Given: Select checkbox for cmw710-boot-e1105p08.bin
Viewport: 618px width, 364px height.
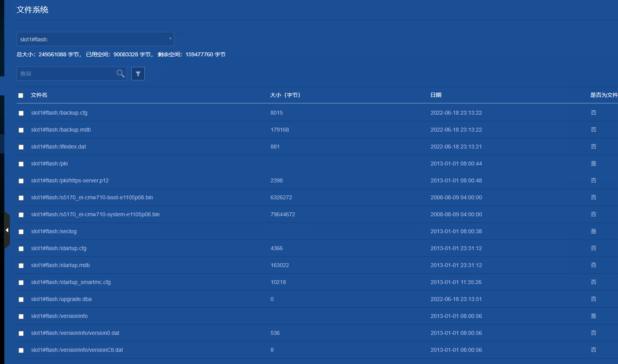Looking at the screenshot, I should click(21, 198).
